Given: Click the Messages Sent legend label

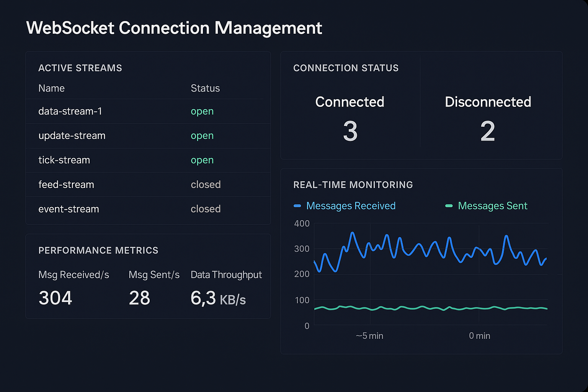Looking at the screenshot, I should click(493, 206).
